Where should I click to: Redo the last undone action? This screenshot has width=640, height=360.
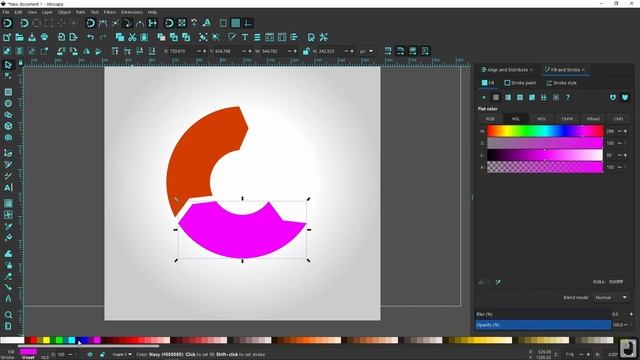pos(103,37)
